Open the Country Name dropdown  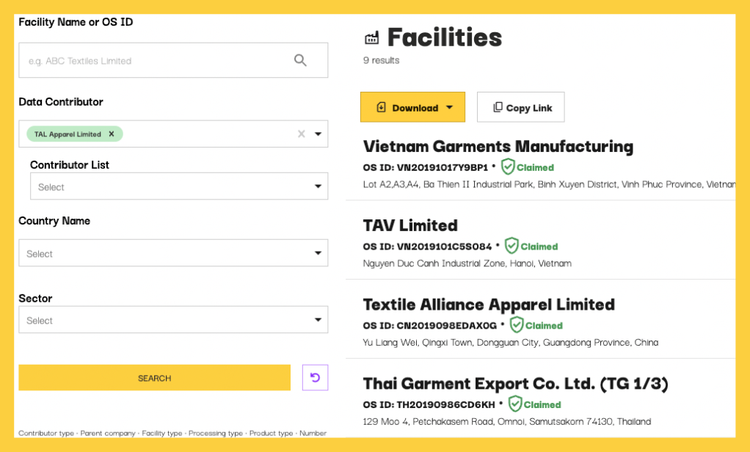click(173, 254)
